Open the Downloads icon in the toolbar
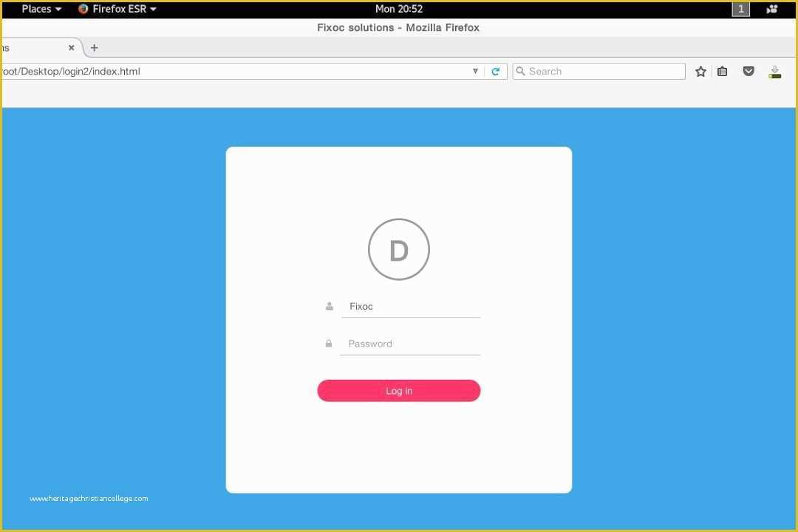The image size is (798, 532). (774, 71)
